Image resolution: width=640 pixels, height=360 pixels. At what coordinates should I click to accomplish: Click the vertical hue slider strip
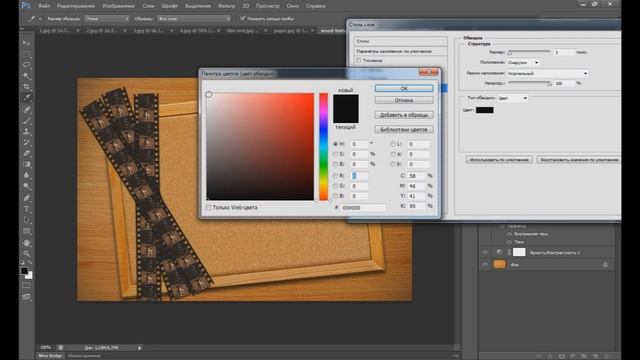click(x=323, y=147)
